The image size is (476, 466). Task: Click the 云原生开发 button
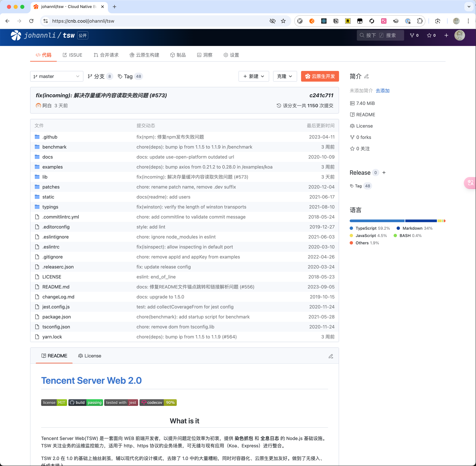320,76
